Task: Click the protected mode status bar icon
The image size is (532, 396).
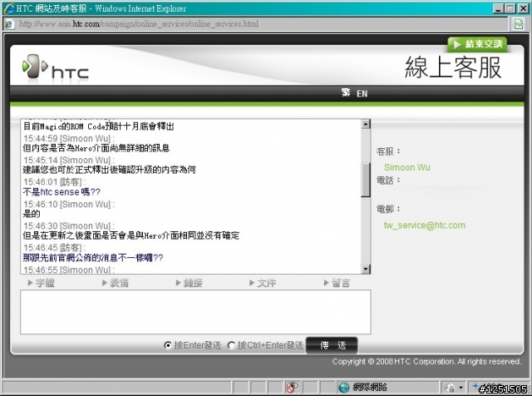Action: point(451,387)
